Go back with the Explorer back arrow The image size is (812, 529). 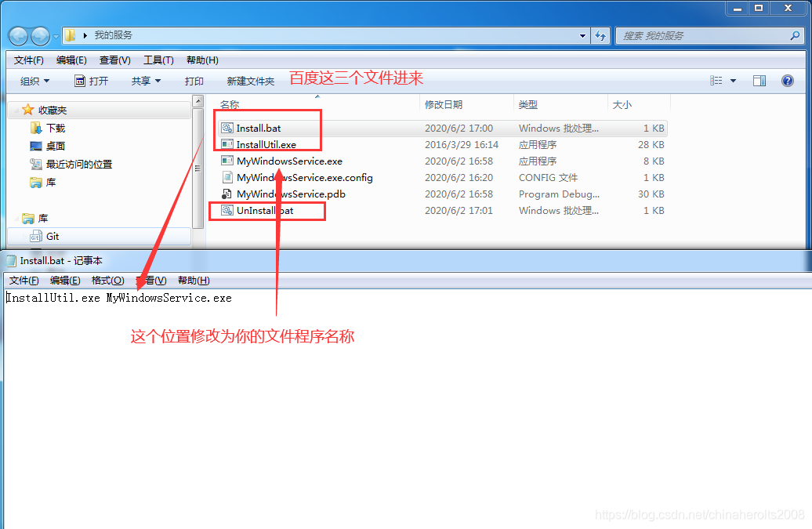pyautogui.click(x=18, y=36)
